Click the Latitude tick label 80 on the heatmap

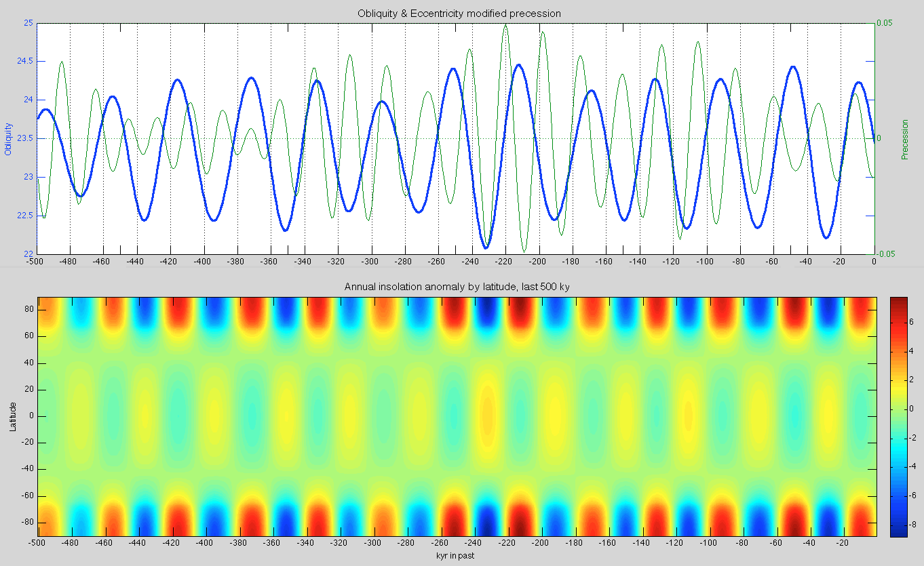point(28,310)
